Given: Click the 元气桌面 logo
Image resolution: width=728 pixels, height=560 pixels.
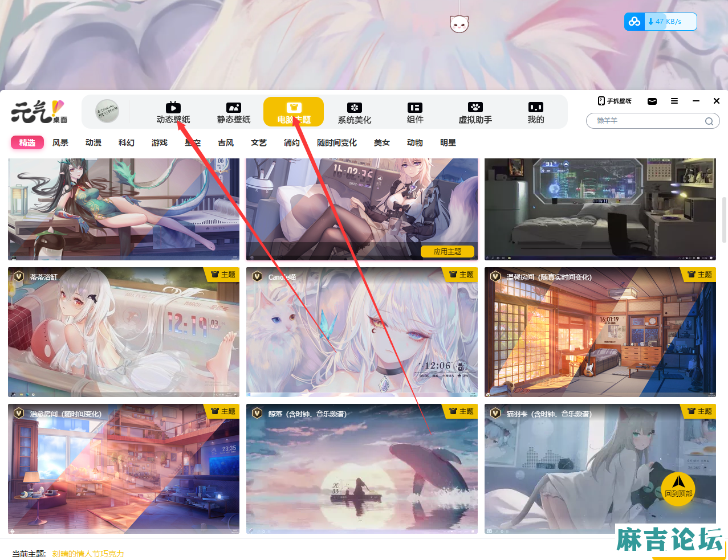Looking at the screenshot, I should coord(39,112).
